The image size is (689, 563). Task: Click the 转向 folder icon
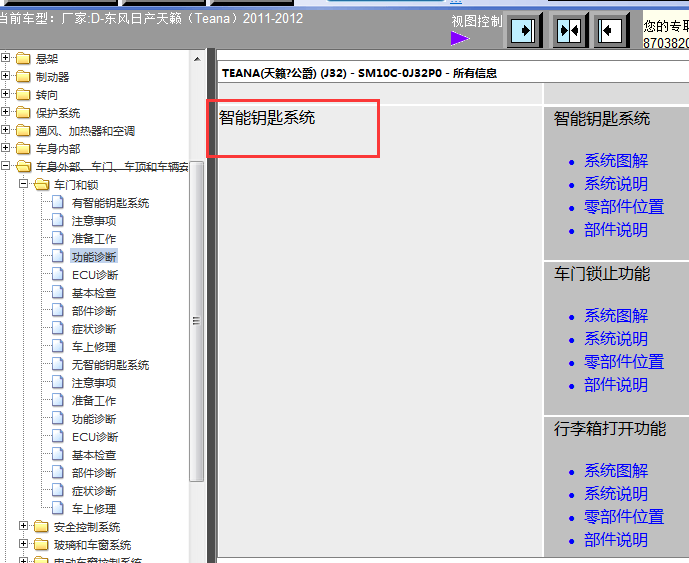point(23,94)
